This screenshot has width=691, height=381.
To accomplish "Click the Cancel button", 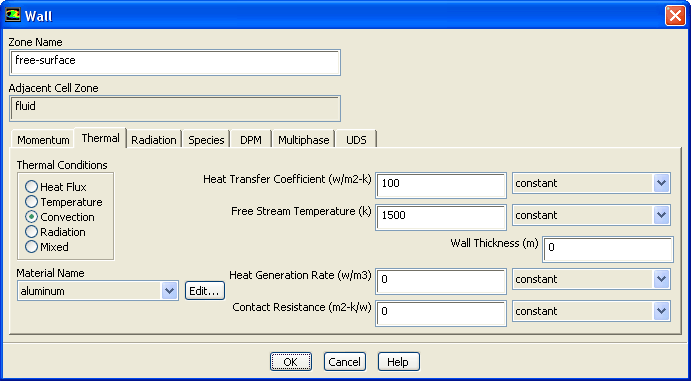I will point(345,362).
